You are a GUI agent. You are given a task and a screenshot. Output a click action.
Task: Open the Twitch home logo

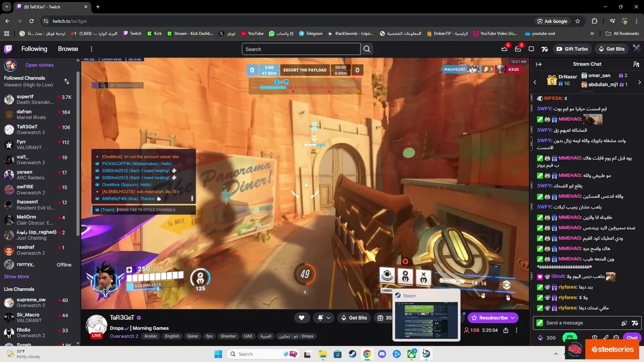click(x=8, y=49)
